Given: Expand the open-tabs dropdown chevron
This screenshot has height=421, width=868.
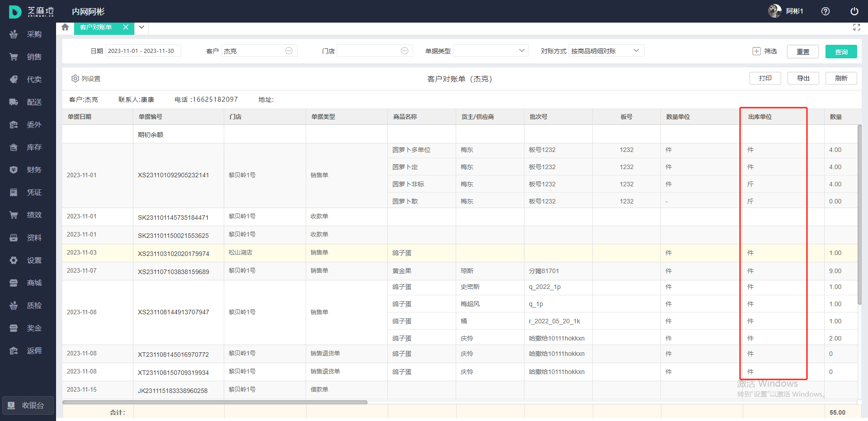Looking at the screenshot, I should (142, 27).
